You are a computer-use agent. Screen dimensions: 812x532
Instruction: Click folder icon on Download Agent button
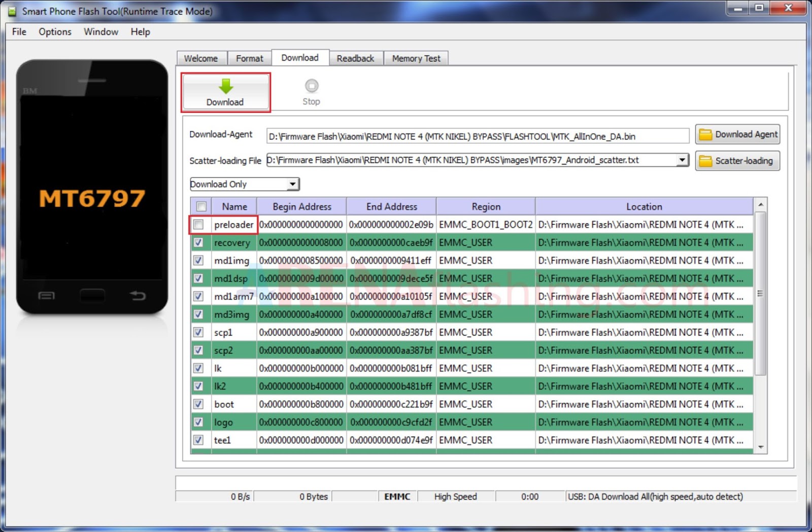[x=705, y=135]
